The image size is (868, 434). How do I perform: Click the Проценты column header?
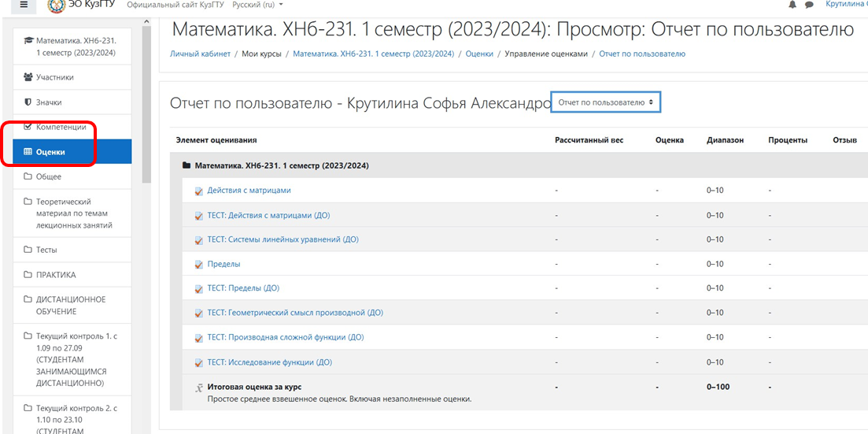[788, 141]
